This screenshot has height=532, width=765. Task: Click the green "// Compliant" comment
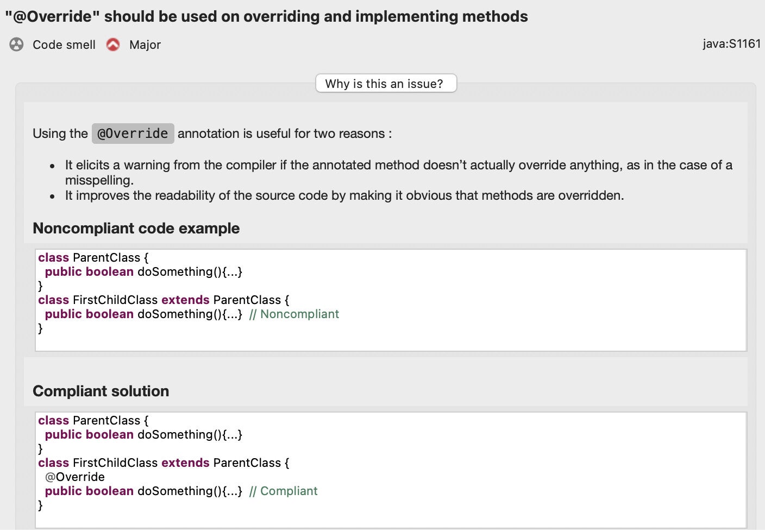coord(283,491)
